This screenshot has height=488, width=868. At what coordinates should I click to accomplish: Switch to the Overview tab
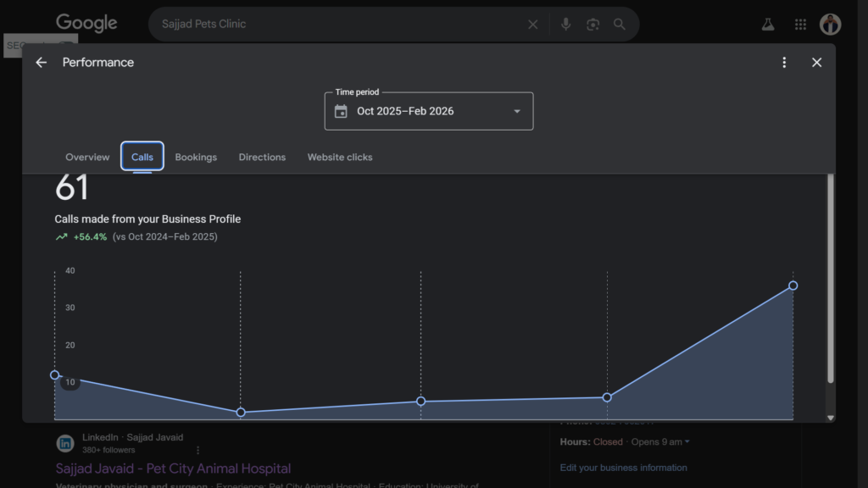[x=87, y=158]
